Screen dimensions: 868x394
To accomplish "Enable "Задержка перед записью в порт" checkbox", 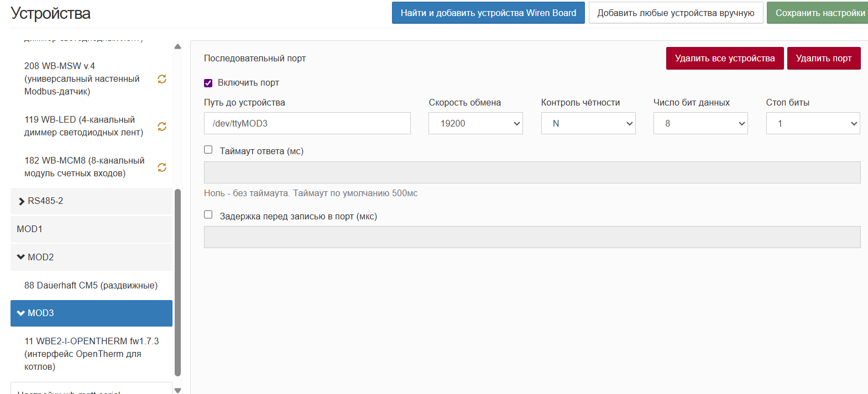I will pyautogui.click(x=208, y=215).
